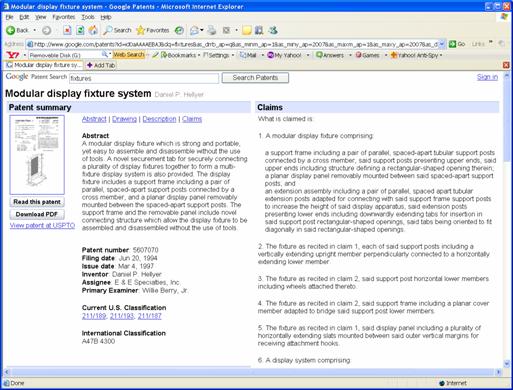513x390 pixels.
Task: Expand the Back button history dropdown
Action: pos(34,30)
